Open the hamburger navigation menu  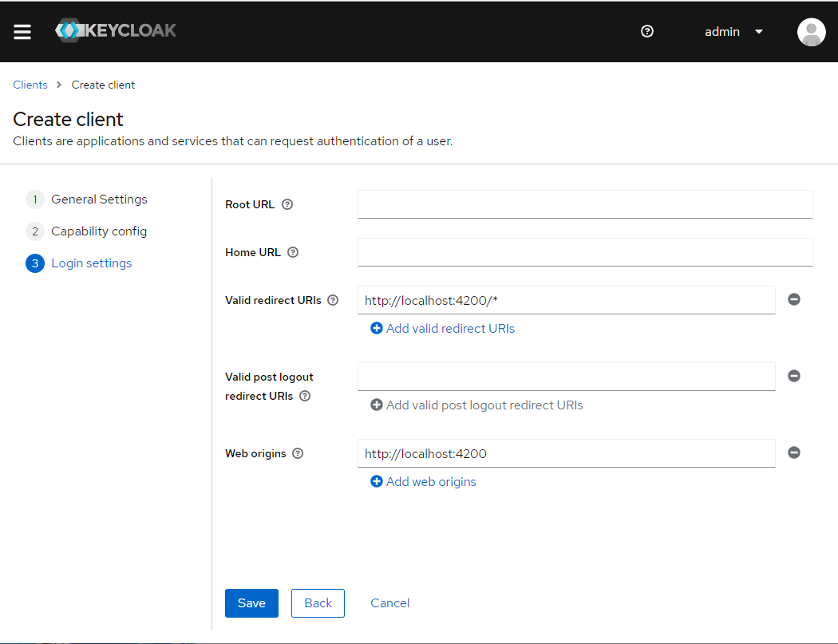pos(22,32)
